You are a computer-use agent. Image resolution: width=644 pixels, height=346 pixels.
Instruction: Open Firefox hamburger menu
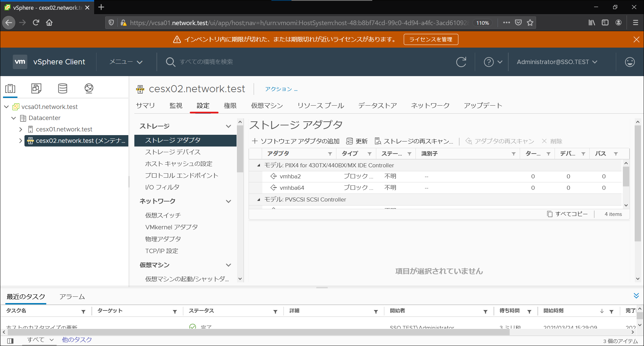635,22
